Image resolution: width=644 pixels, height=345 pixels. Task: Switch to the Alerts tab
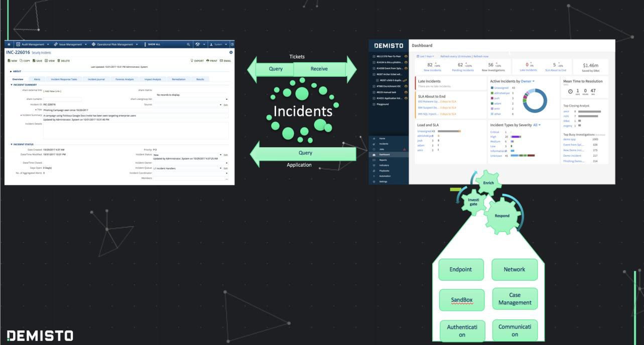tap(37, 79)
